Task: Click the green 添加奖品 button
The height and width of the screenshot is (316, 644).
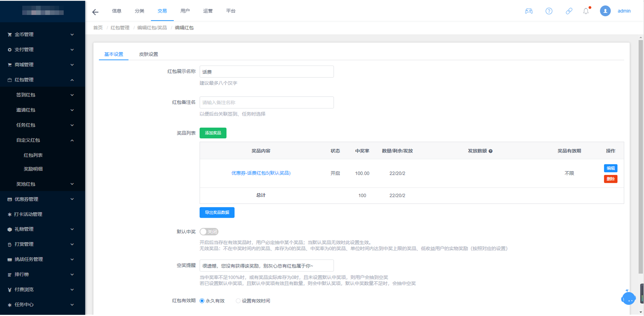Action: tap(213, 133)
